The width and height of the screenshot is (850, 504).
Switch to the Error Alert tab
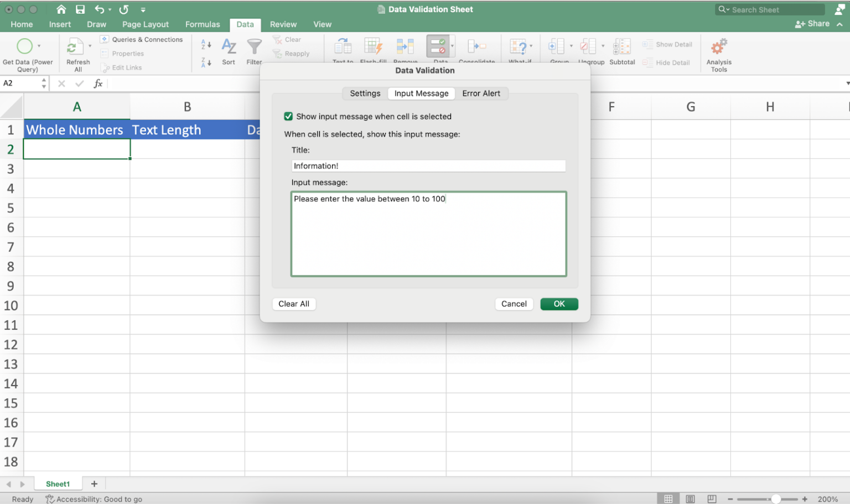pos(481,93)
